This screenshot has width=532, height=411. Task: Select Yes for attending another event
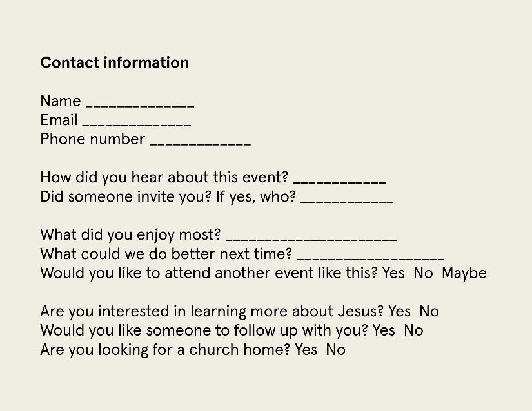pos(393,273)
